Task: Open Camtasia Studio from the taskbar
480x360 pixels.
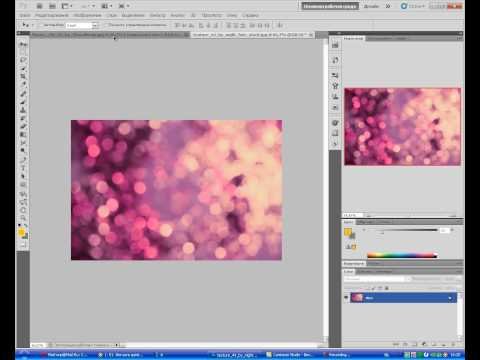Action: [289, 355]
